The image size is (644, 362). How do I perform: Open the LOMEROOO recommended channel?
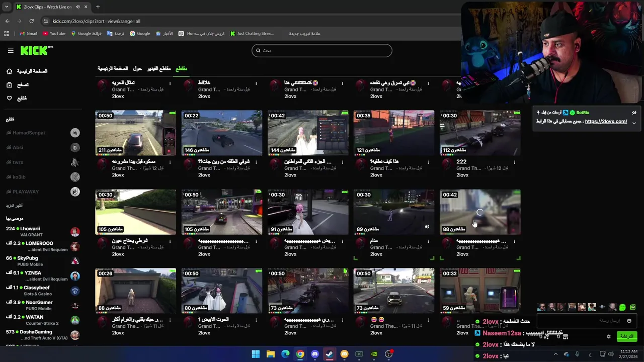pyautogui.click(x=43, y=246)
